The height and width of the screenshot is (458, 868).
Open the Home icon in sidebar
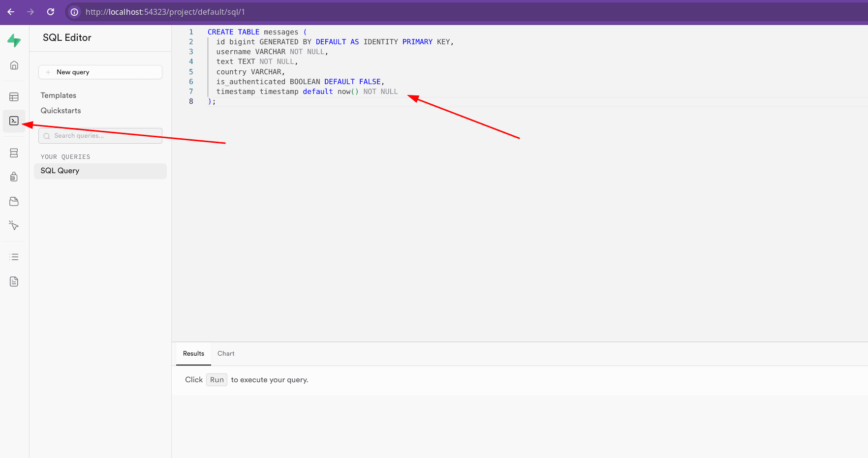tap(14, 65)
